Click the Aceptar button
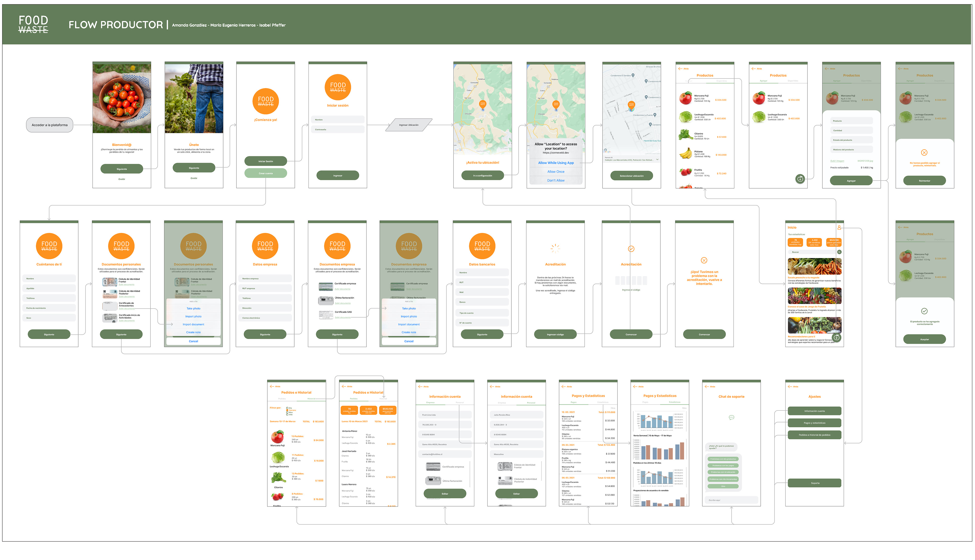Viewport: 975px width, 560px height. (924, 339)
